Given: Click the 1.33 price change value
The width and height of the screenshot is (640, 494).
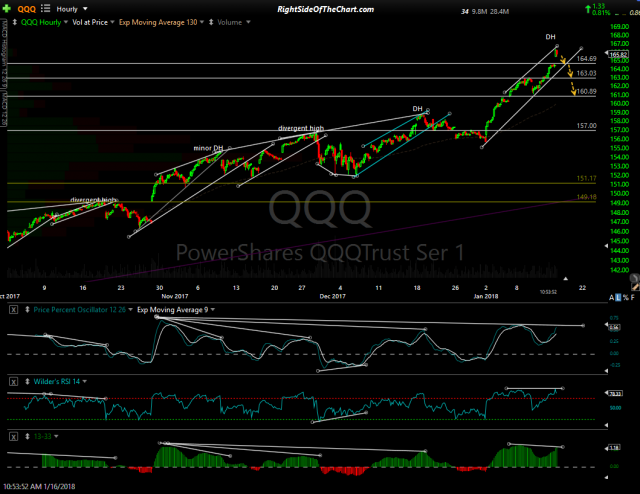Looking at the screenshot, I should [x=598, y=6].
